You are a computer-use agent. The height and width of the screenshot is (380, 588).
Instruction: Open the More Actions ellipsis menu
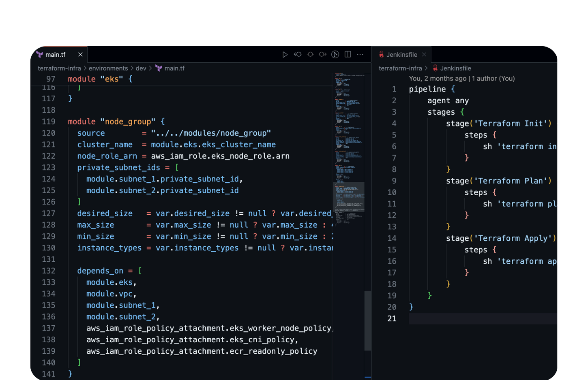point(360,54)
